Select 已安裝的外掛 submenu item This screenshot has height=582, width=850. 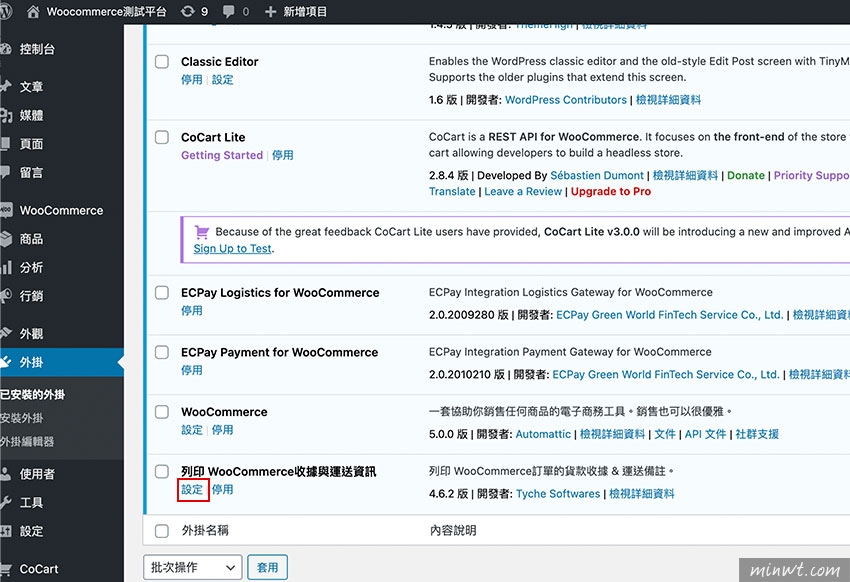(x=33, y=395)
